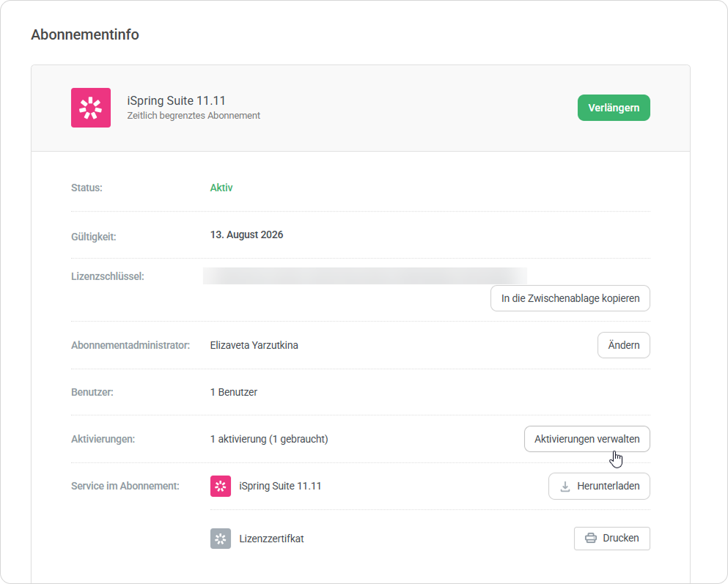Screen dimensions: 728x584
Task: Click the small pink iSpring Suite 11.11 service icon
Action: coord(221,486)
